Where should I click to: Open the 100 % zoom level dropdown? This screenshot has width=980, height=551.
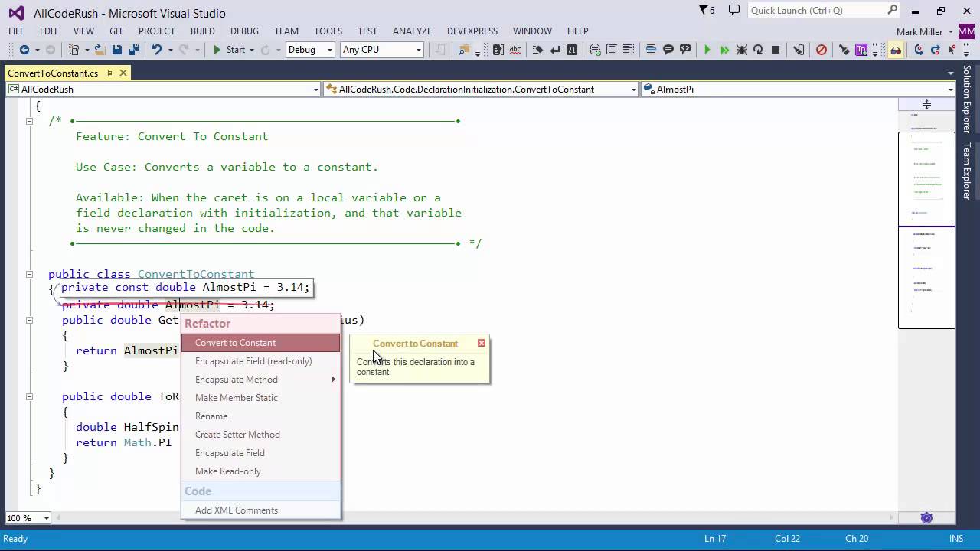[x=46, y=518]
